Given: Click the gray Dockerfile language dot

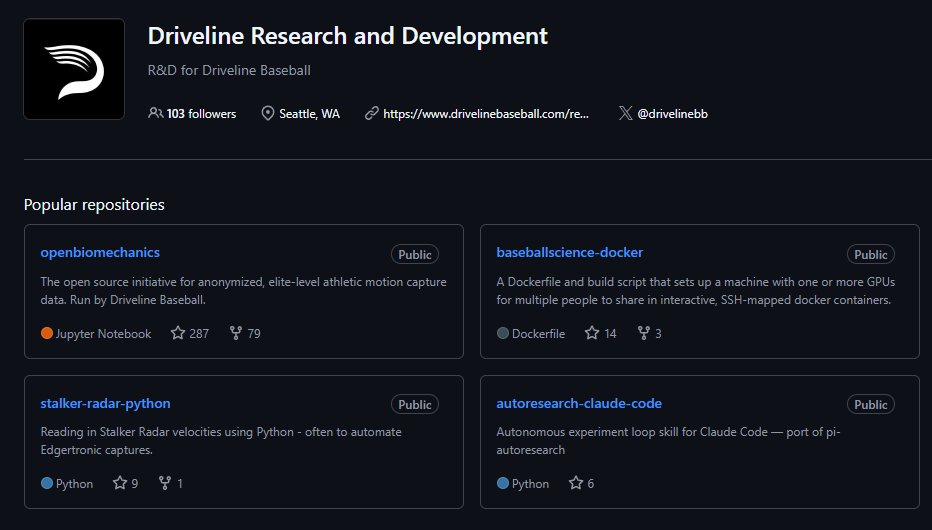Looking at the screenshot, I should [503, 333].
